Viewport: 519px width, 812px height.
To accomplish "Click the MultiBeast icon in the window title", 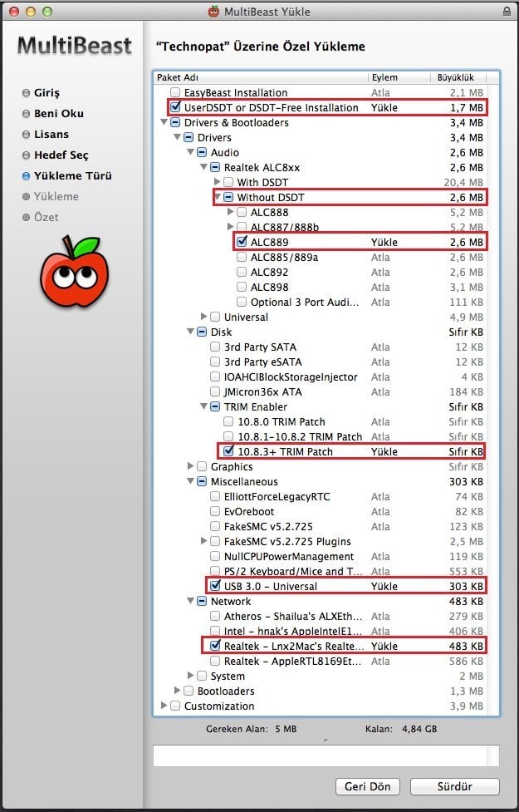I will (x=213, y=11).
